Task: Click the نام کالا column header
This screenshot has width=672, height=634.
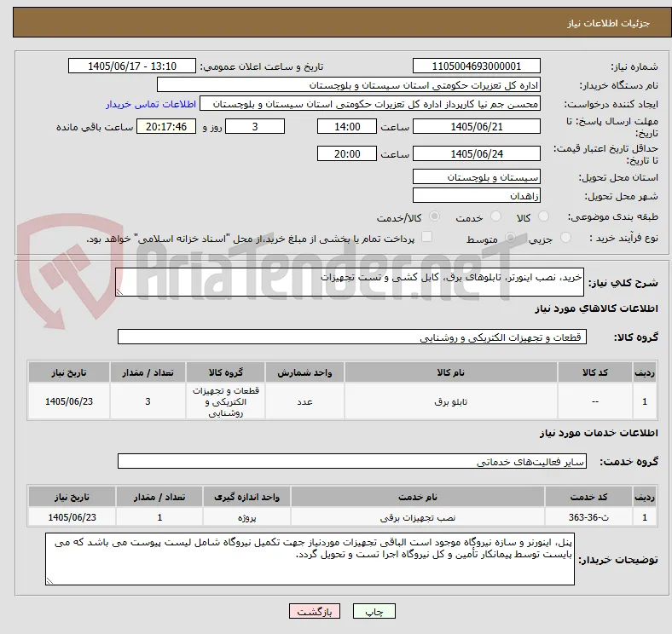Action: (451, 372)
